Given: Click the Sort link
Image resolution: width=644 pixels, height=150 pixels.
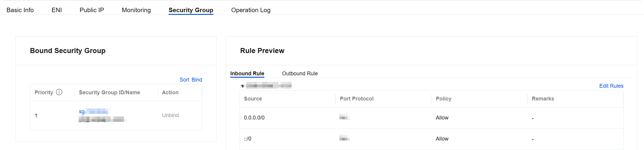Looking at the screenshot, I should click(x=185, y=80).
